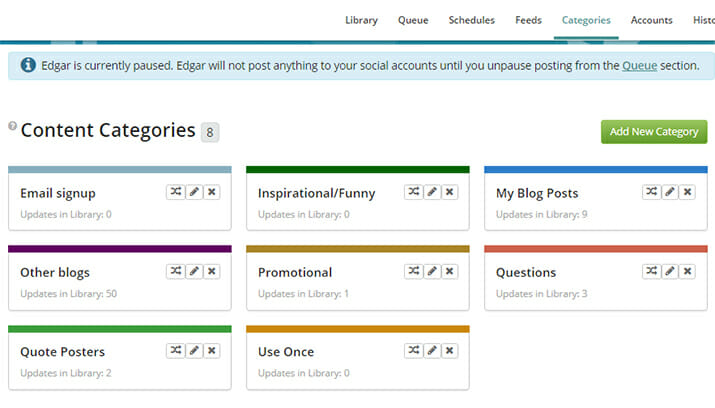
Task: Edit the Quote Posters category
Action: click(194, 351)
